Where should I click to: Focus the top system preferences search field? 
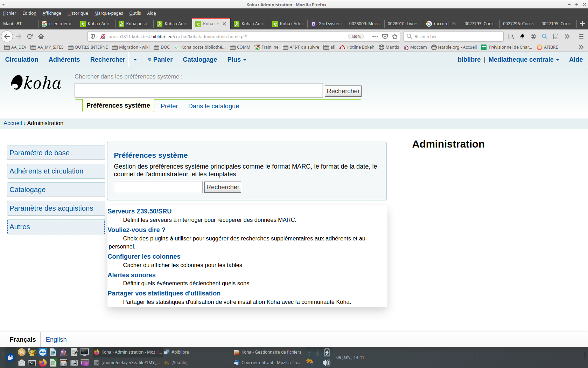[198, 91]
